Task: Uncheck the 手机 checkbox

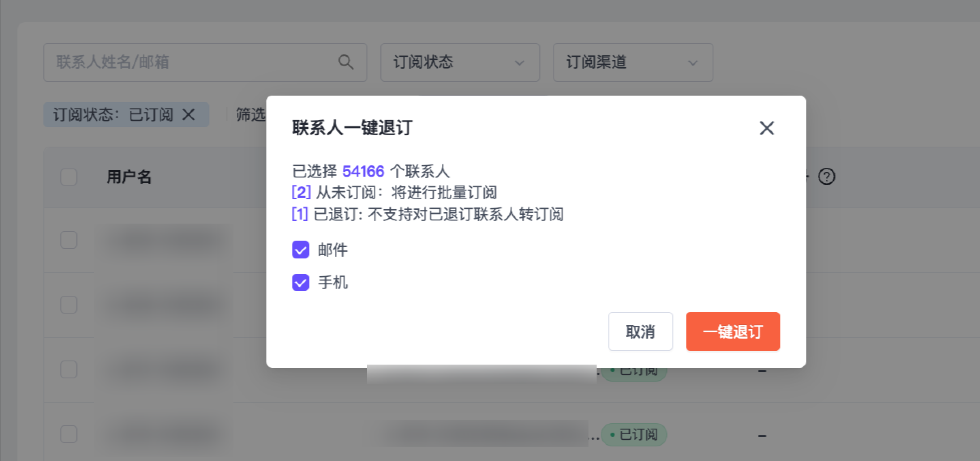Action: pyautogui.click(x=300, y=282)
